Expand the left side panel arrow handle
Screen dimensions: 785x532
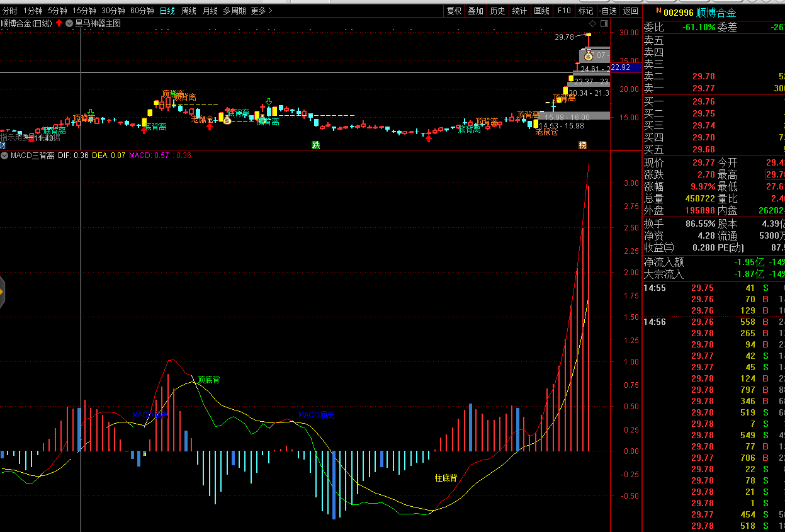2,291
